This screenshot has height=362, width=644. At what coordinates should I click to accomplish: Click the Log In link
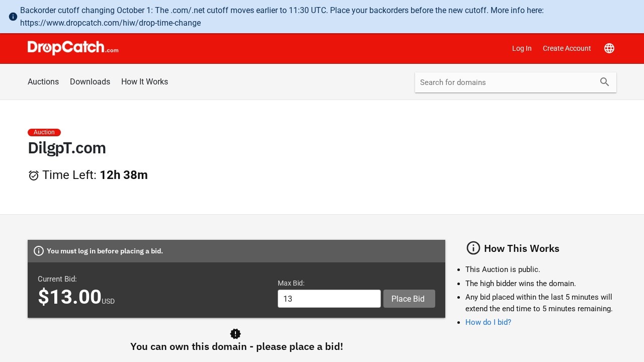click(x=522, y=48)
